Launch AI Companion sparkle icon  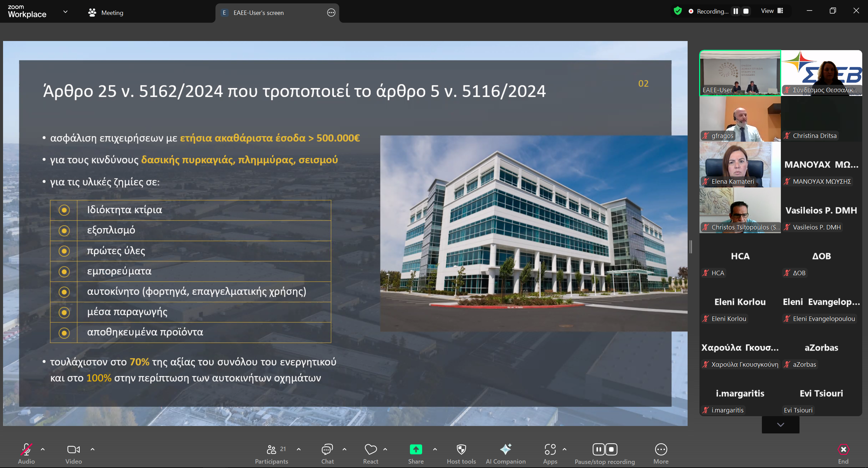506,450
